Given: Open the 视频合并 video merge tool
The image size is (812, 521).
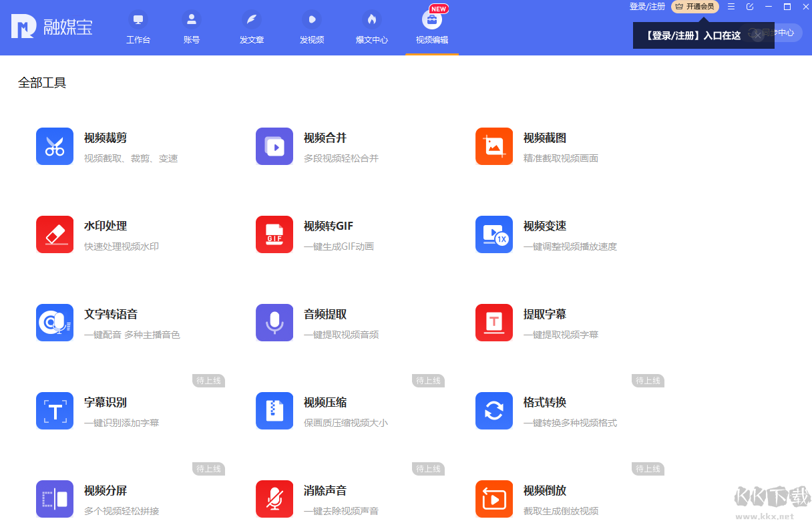Looking at the screenshot, I should click(274, 146).
